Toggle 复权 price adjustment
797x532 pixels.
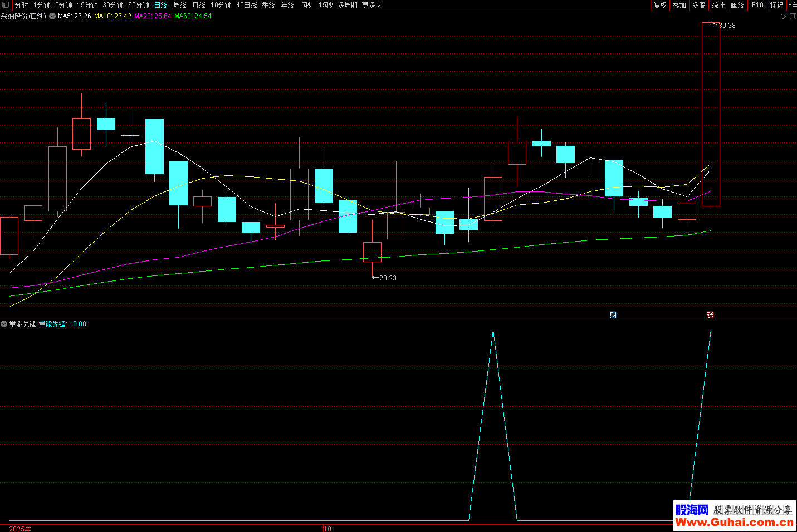pos(660,5)
